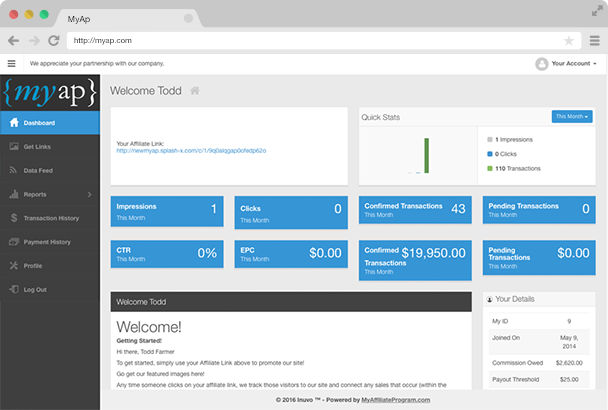
Task: Open the Your Account dropdown
Action: pos(567,63)
